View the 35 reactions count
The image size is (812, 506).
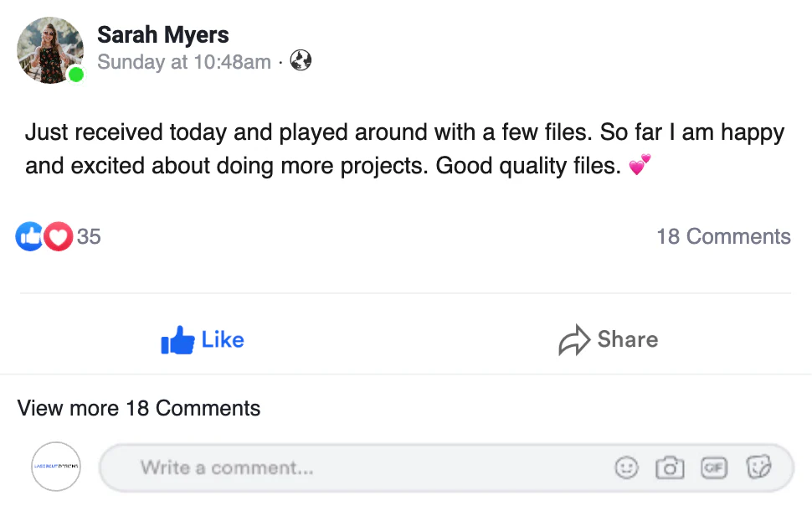pyautogui.click(x=89, y=237)
